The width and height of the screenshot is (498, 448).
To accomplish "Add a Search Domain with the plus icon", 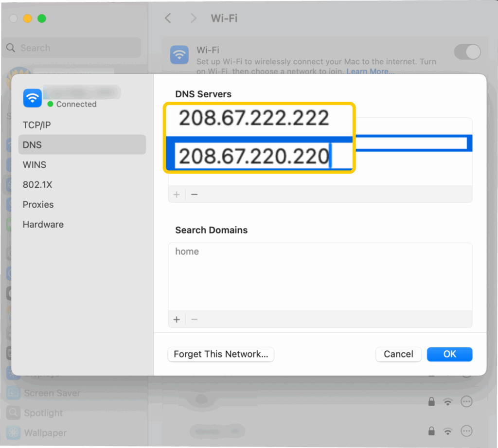I will pos(177,319).
